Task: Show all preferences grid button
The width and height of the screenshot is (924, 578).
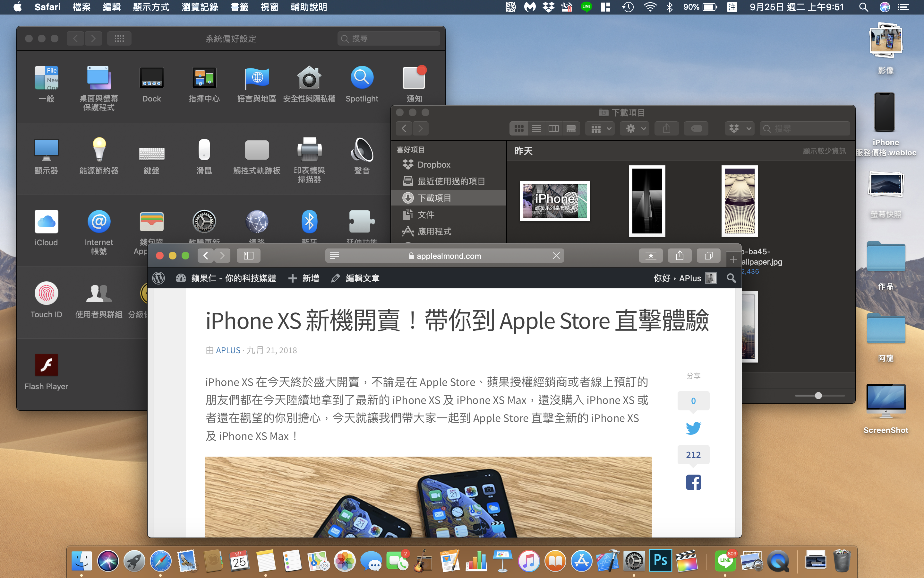Action: click(x=119, y=38)
